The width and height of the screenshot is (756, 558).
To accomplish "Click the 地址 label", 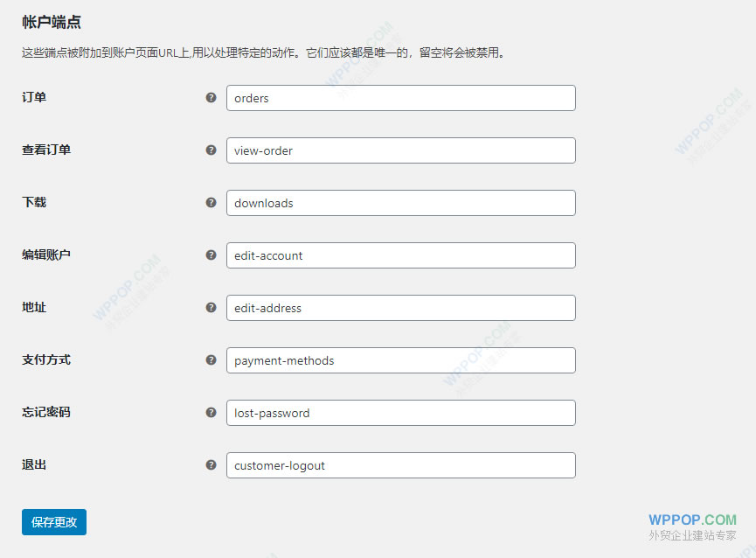I will tap(34, 307).
